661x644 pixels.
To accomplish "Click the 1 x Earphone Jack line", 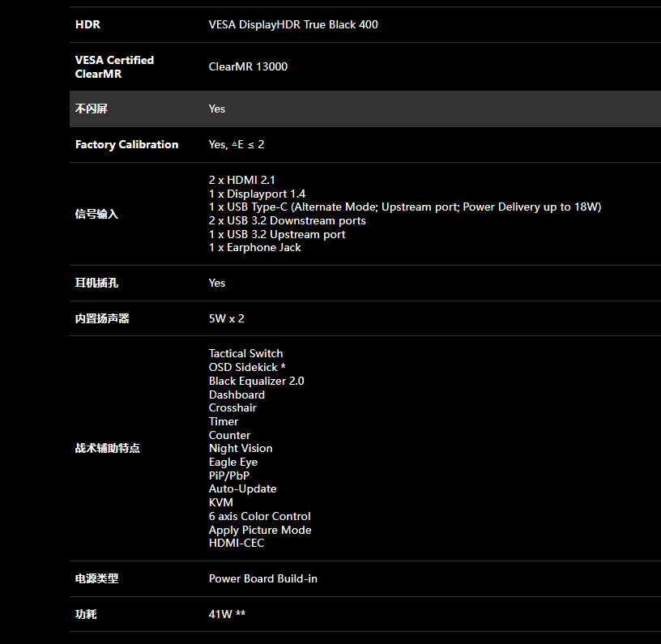I will [254, 248].
